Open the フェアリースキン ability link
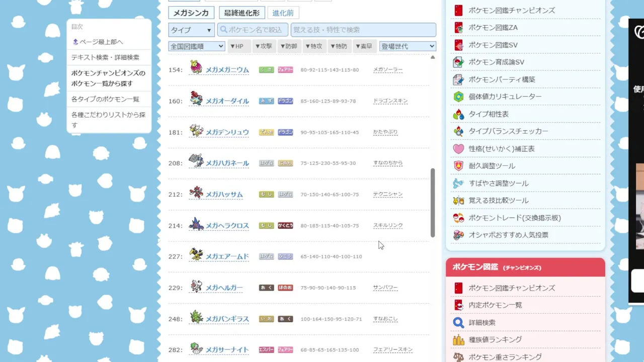Viewport: 644px width, 362px height. [x=392, y=350]
